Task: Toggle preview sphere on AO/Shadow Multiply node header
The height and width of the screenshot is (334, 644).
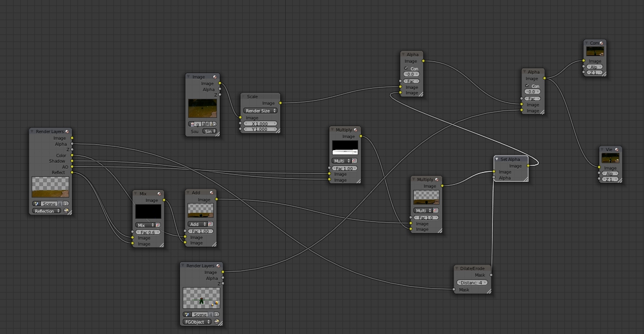Action: pos(356,130)
